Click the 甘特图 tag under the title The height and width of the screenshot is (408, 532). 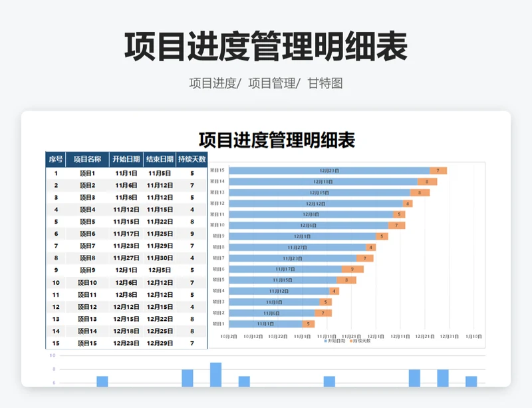click(325, 83)
